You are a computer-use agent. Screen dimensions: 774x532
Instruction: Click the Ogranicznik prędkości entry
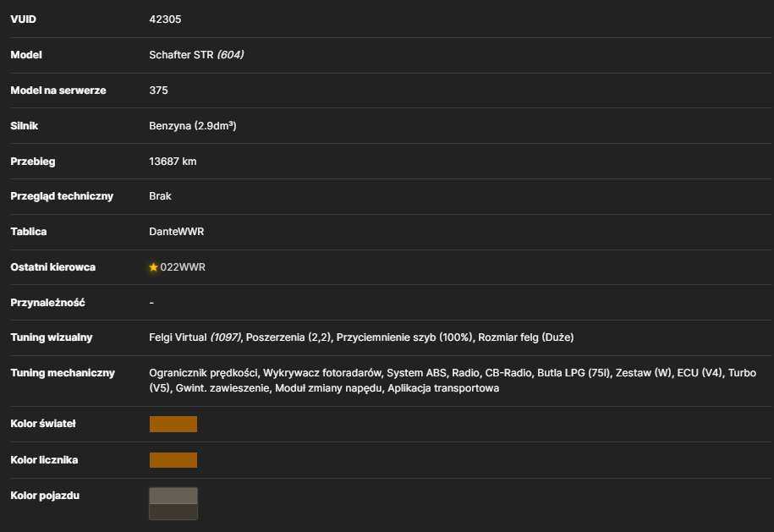coord(203,373)
